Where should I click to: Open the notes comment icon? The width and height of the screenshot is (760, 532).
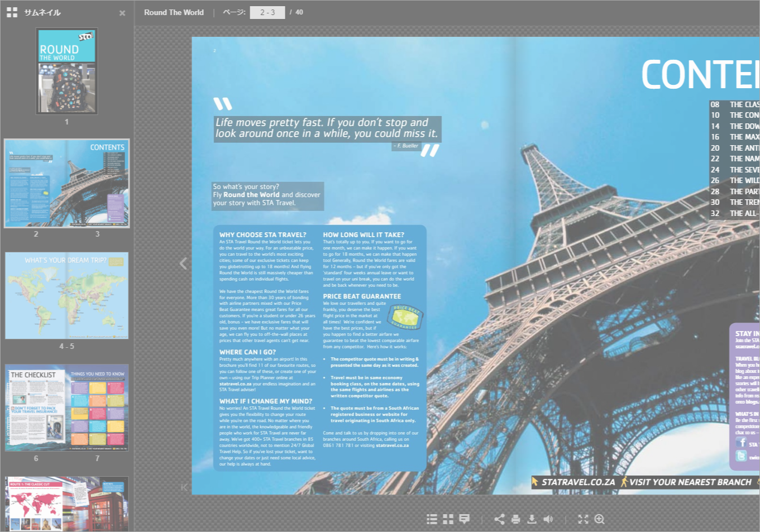tap(464, 519)
